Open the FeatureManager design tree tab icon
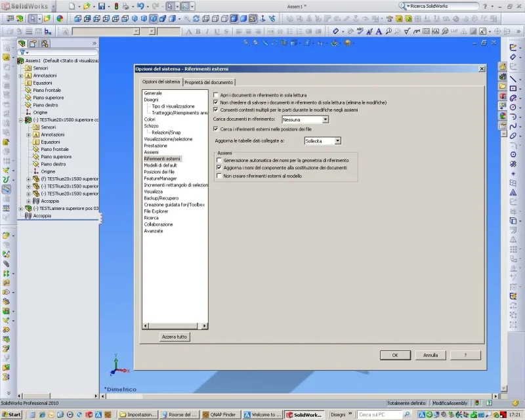Screen dimensions: 525x420 [22, 43]
